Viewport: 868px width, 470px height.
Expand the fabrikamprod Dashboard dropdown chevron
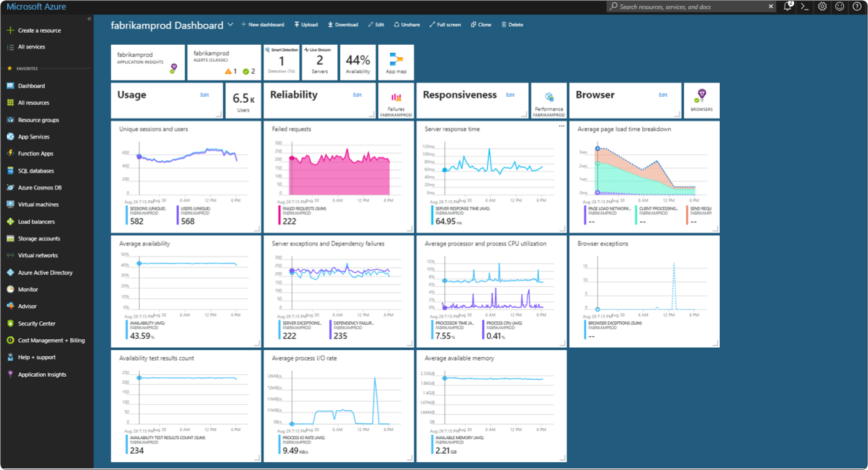click(230, 25)
